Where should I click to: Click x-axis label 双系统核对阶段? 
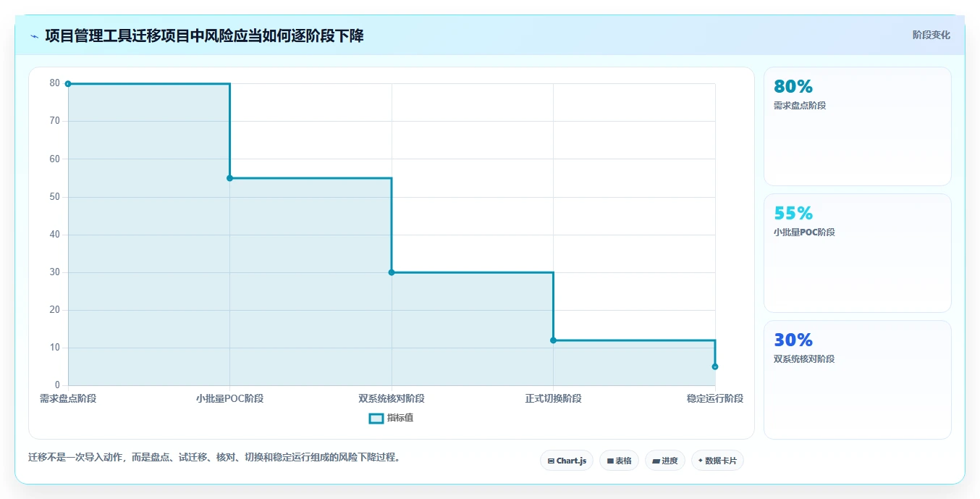392,398
